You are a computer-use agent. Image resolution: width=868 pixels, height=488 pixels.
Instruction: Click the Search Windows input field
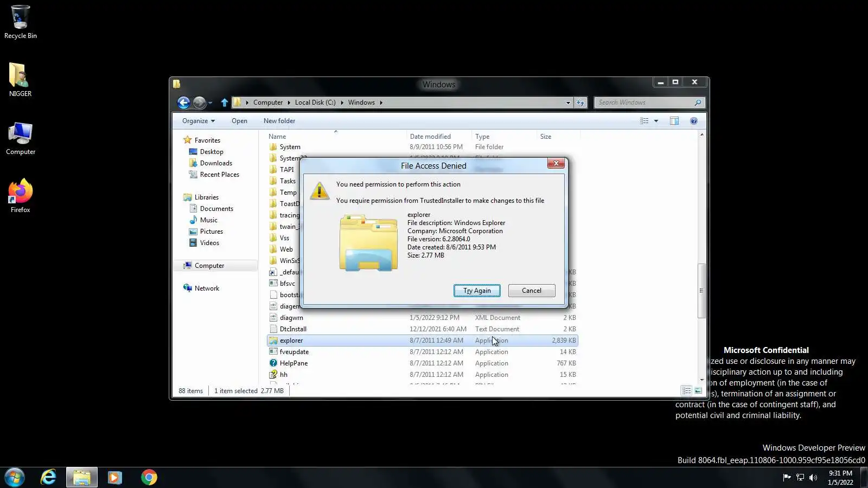click(645, 102)
